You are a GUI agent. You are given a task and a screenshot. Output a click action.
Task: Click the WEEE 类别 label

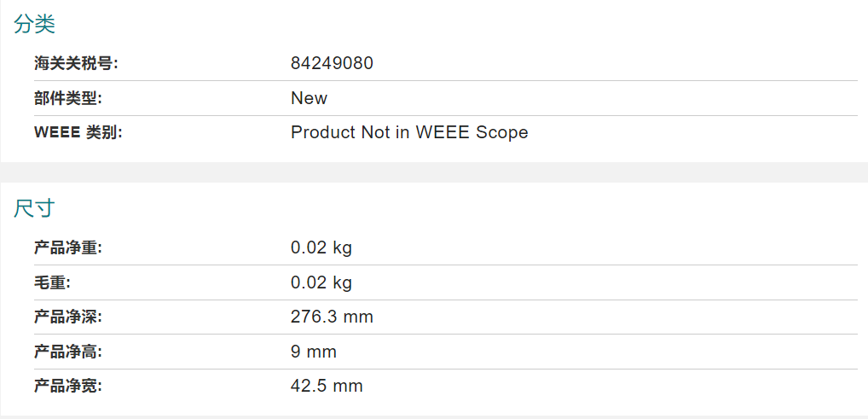click(x=78, y=133)
